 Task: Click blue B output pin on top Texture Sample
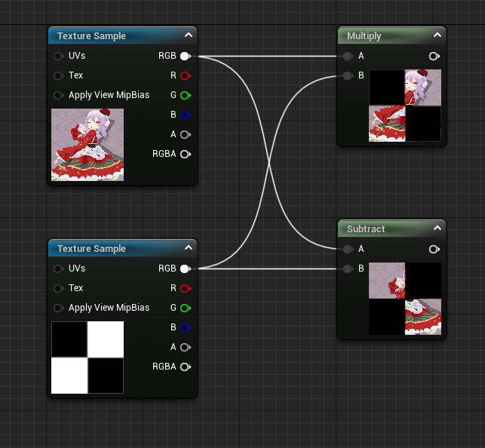pos(186,115)
